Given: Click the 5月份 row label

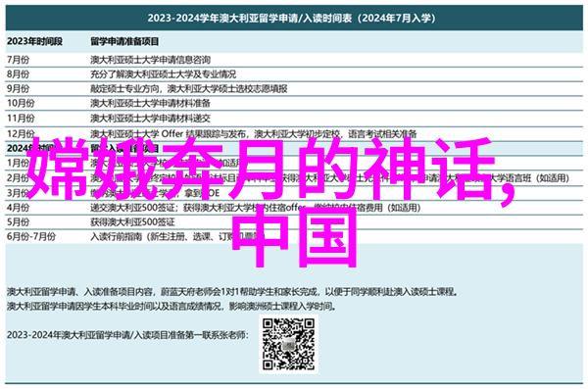Looking at the screenshot, I should 18,222.
